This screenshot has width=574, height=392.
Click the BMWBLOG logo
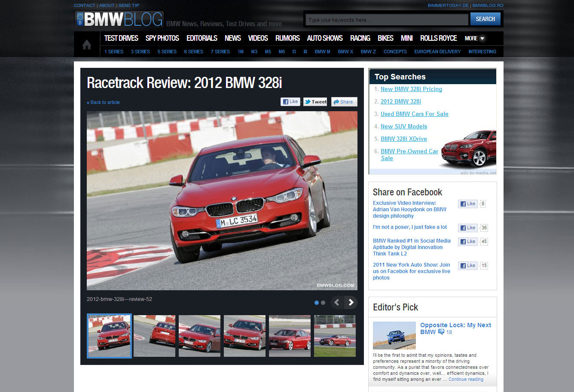tap(119, 19)
